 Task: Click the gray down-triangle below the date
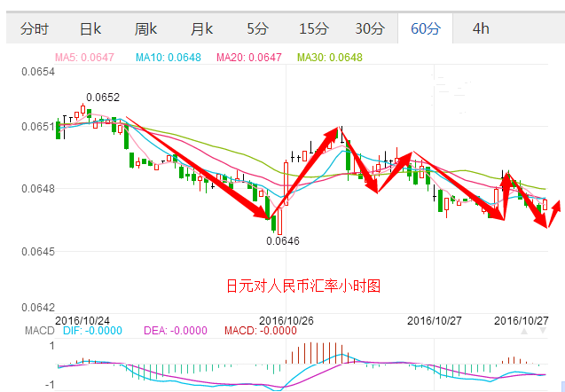pyautogui.click(x=543, y=331)
